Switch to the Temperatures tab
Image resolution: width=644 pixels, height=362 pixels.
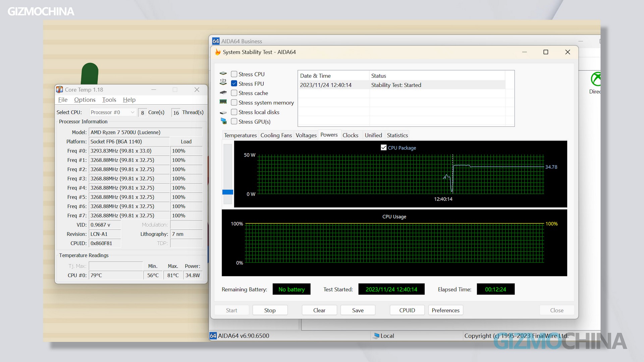[x=240, y=135]
